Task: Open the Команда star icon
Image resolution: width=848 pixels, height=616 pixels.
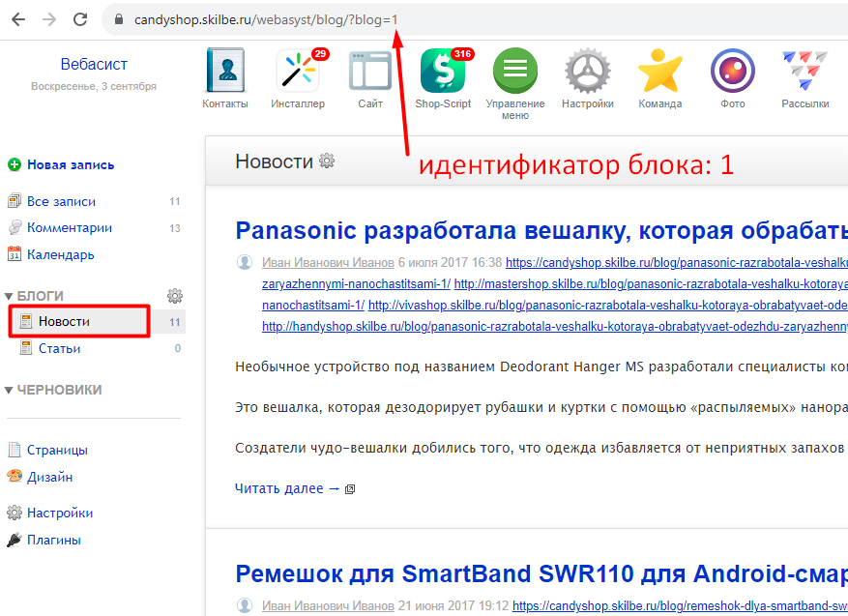Action: coord(660,72)
